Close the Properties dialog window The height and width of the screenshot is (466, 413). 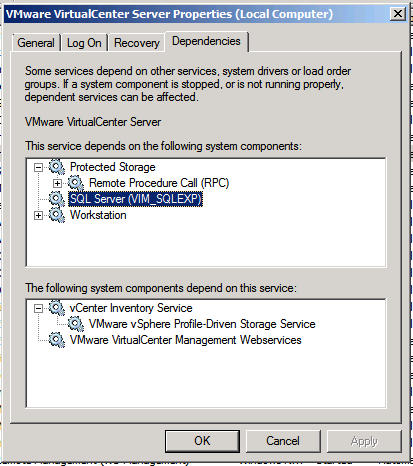point(398,14)
